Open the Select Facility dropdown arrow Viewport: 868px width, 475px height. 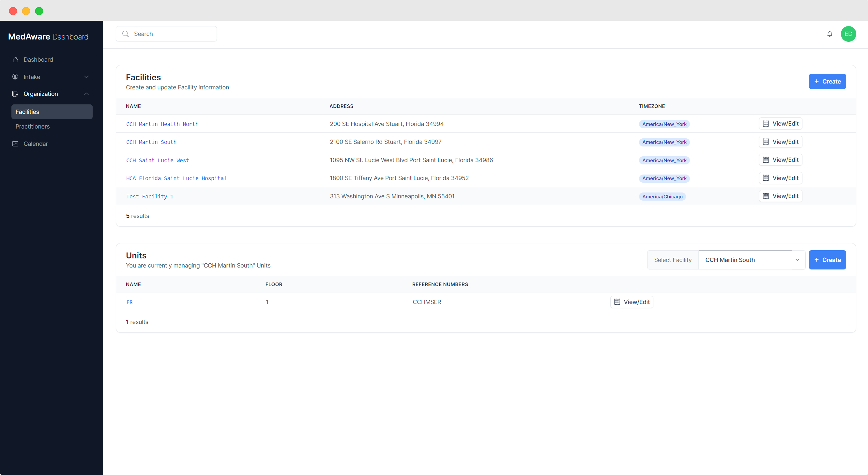tap(797, 260)
